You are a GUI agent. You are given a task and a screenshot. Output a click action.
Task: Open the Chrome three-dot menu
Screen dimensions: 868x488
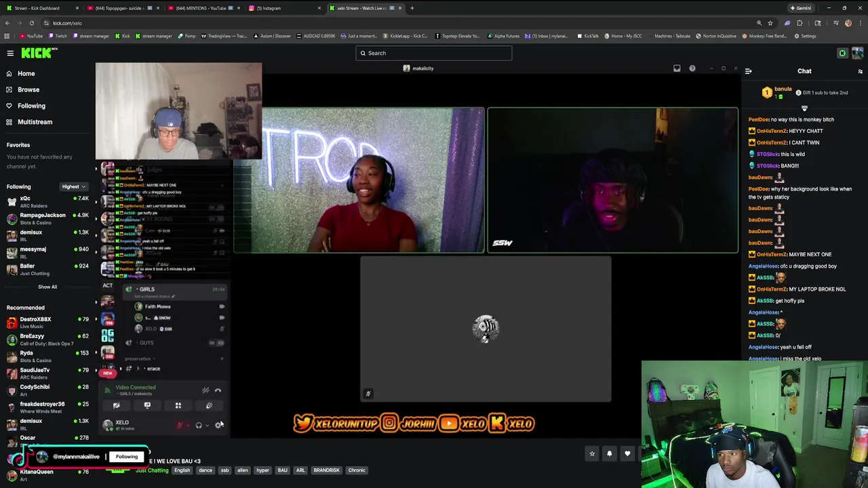coord(860,23)
